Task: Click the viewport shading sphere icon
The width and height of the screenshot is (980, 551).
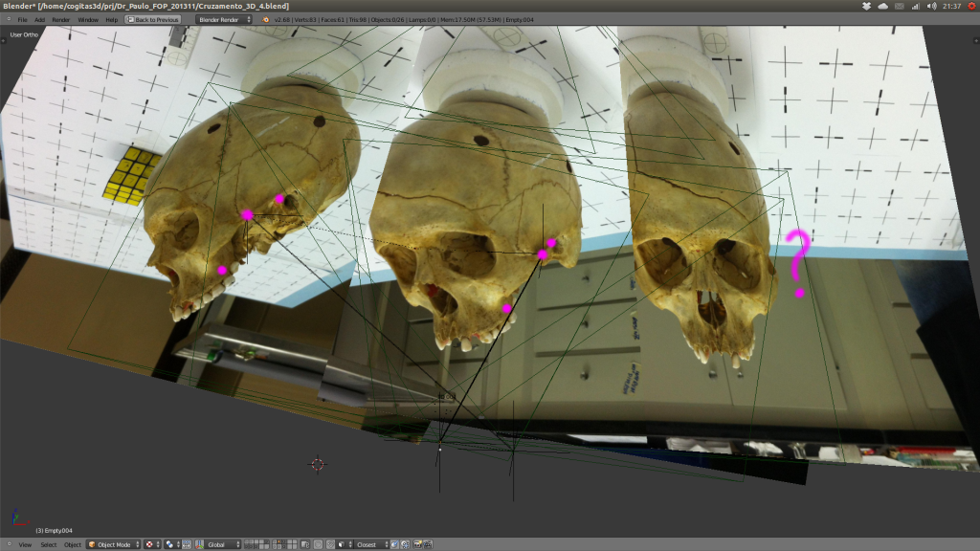Action: pos(150,544)
